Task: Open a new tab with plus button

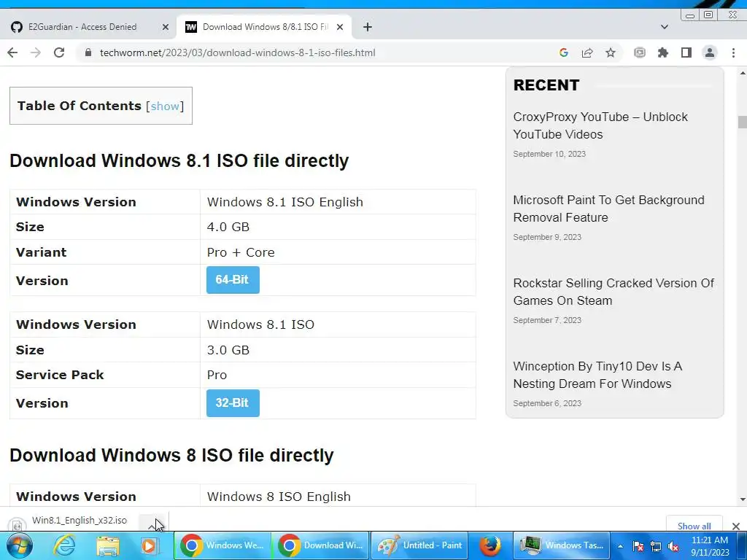Action: (x=368, y=27)
